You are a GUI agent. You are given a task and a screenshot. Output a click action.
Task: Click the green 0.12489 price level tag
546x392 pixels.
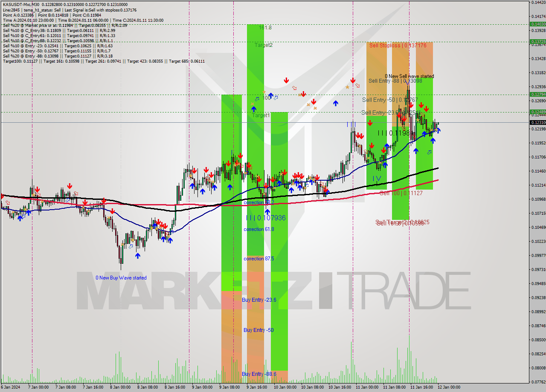click(537, 112)
